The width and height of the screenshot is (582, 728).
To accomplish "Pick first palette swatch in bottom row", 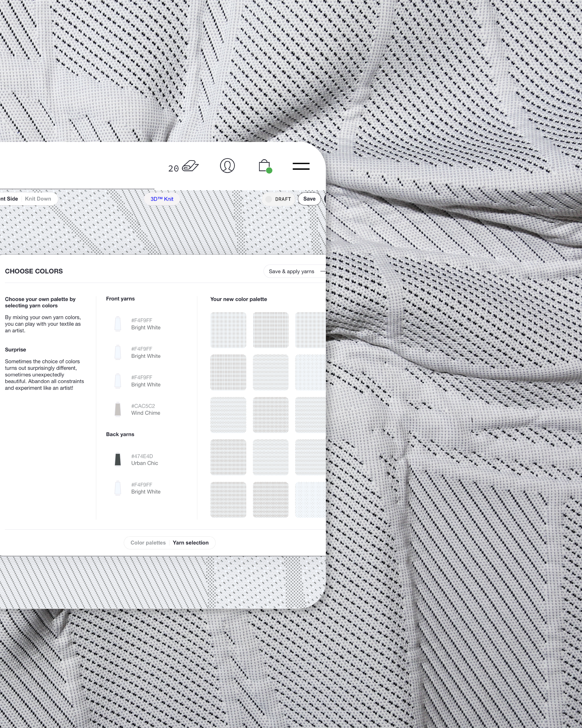I will click(228, 500).
